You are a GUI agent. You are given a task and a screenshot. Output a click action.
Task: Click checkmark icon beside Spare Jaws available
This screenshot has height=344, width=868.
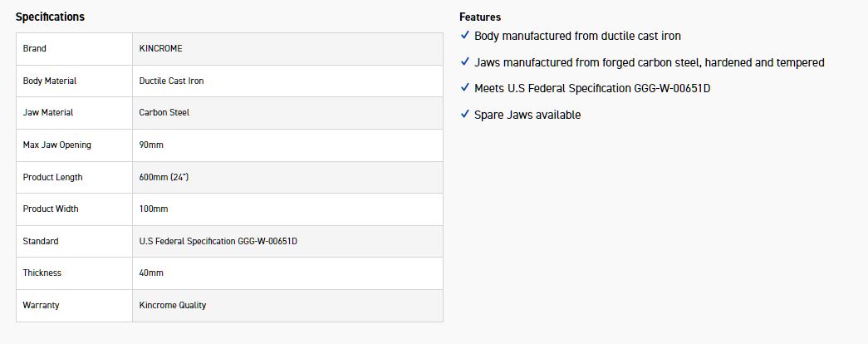point(464,115)
